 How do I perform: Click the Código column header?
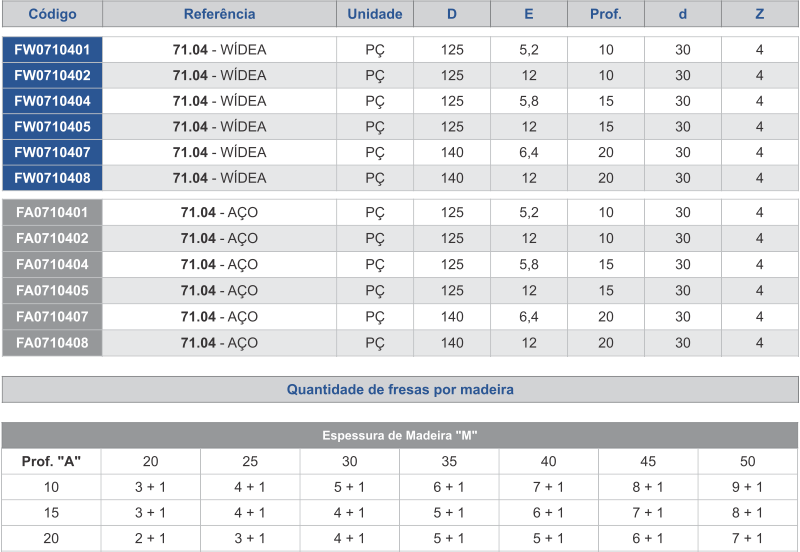pyautogui.click(x=52, y=14)
